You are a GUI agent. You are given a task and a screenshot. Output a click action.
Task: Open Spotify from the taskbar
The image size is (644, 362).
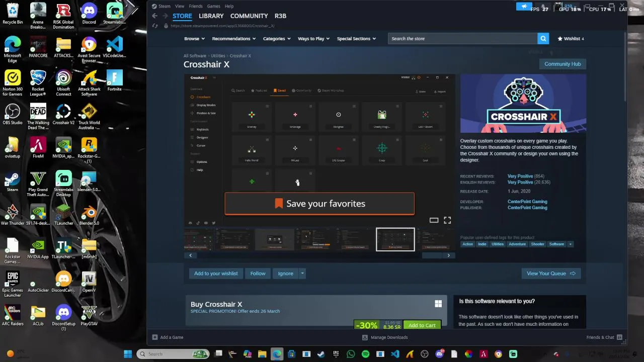pos(365,354)
